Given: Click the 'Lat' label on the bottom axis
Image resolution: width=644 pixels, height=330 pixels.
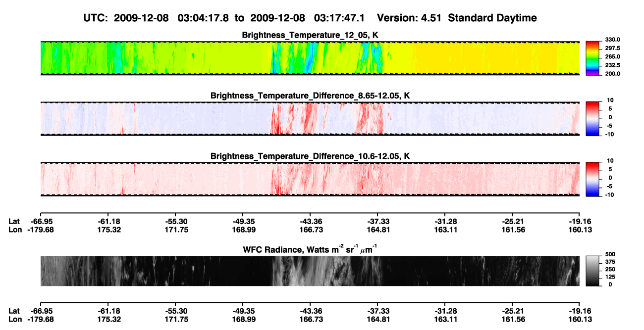Looking at the screenshot, I should [x=14, y=311].
